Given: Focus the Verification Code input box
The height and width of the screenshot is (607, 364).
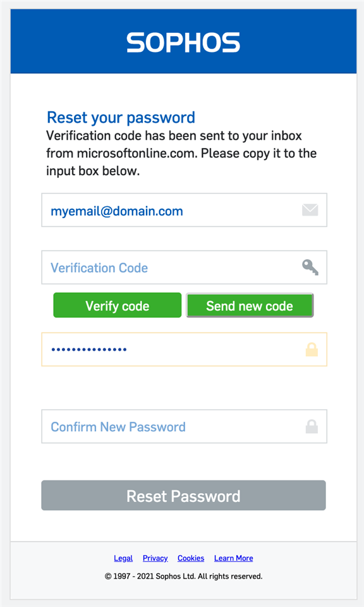Looking at the screenshot, I should click(x=184, y=267).
